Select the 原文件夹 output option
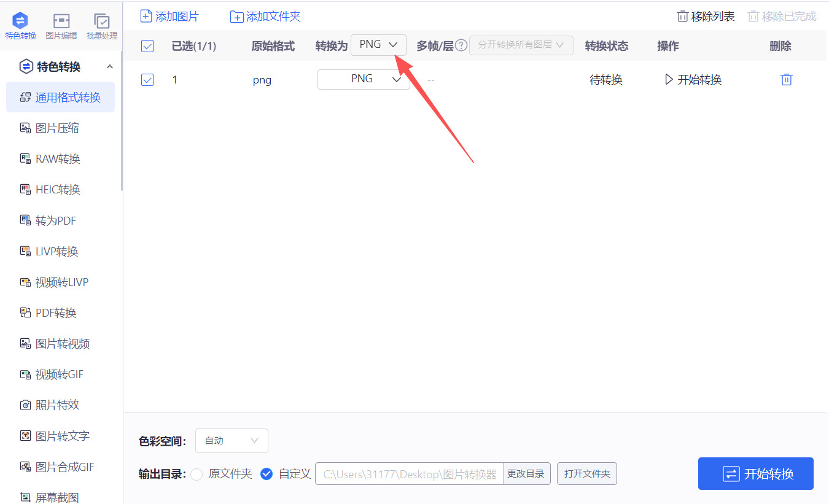Screen dimensions: 829x504 click(x=197, y=473)
